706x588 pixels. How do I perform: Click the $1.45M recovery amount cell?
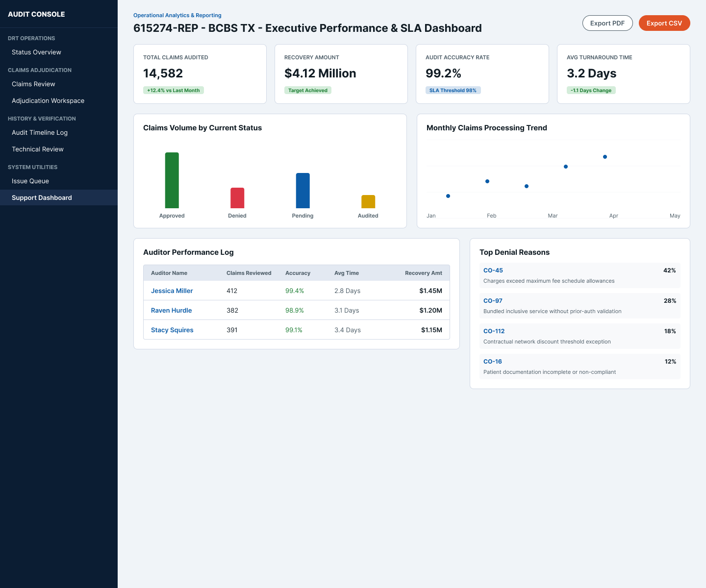[430, 291]
